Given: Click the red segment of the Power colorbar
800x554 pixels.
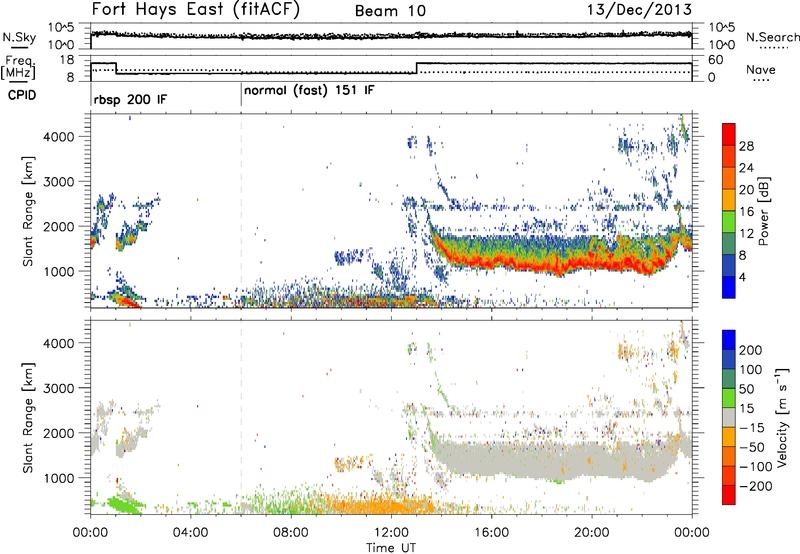Looking at the screenshot, I should tap(729, 135).
